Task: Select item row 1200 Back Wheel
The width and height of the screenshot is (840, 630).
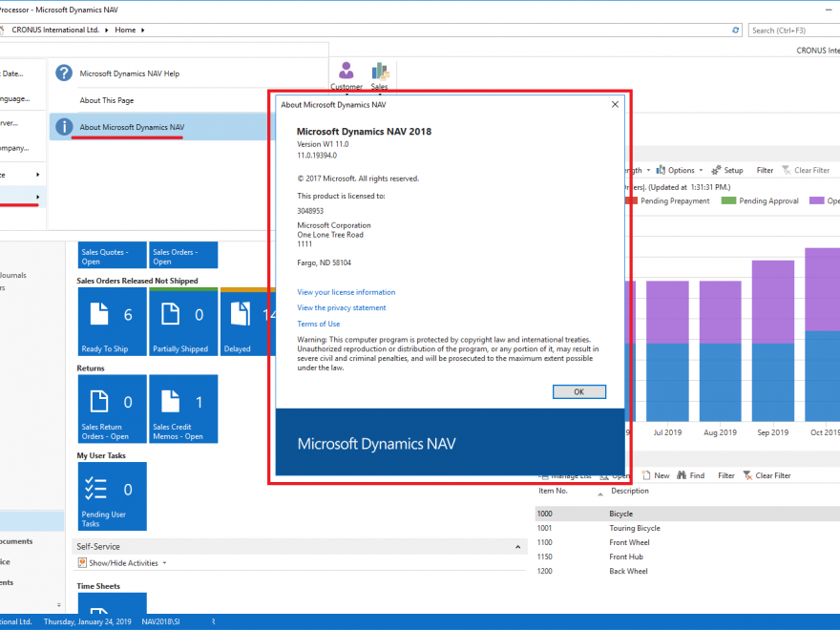Action: tap(687, 571)
